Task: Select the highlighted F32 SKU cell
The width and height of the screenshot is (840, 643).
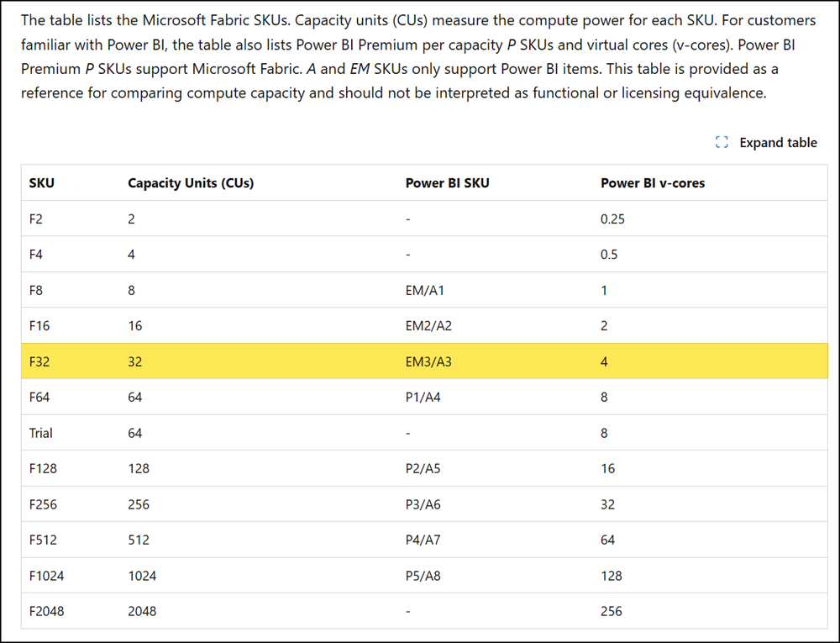Action: point(39,361)
